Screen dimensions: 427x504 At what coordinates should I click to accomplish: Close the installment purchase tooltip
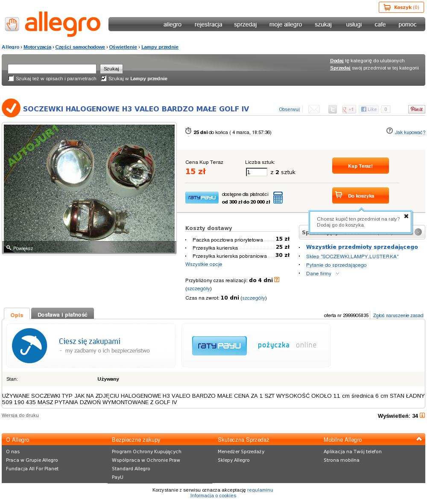(x=406, y=216)
